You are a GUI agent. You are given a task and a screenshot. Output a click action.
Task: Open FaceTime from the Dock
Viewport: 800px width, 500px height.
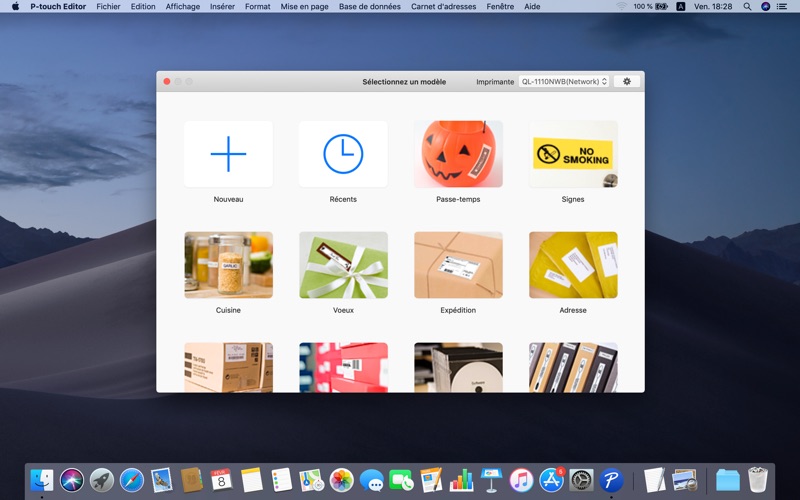tap(402, 480)
